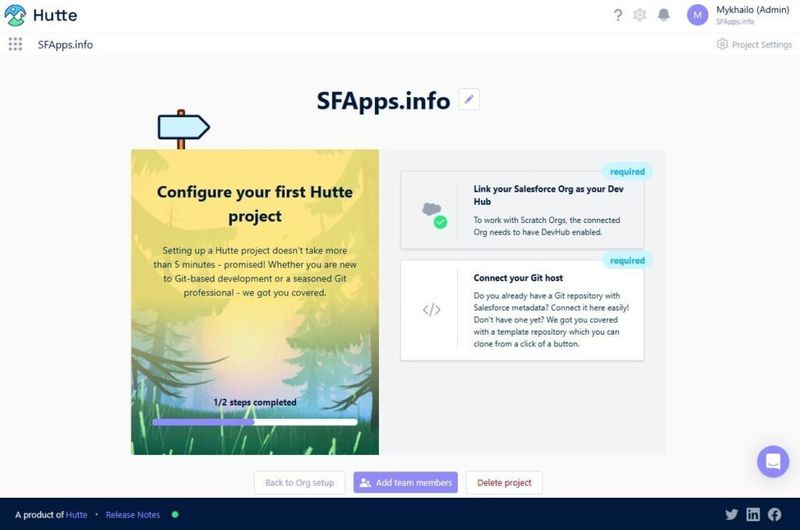Click the SFApps.info project title

click(383, 100)
